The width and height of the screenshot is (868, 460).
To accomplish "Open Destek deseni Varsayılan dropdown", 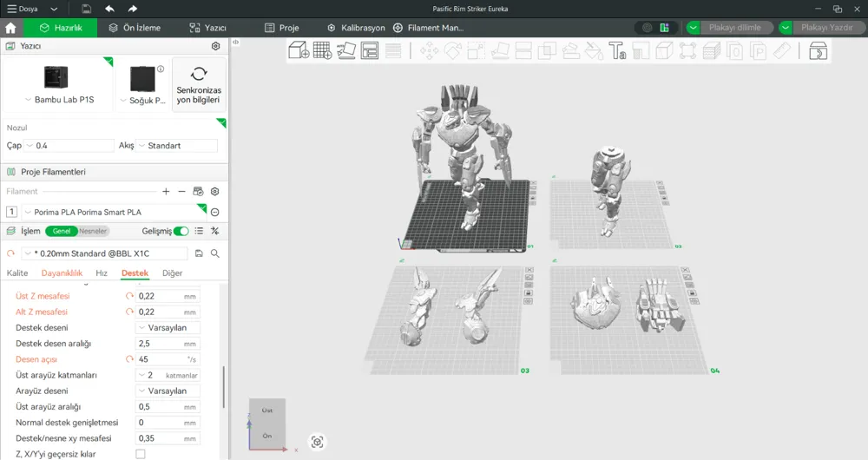I will (168, 328).
